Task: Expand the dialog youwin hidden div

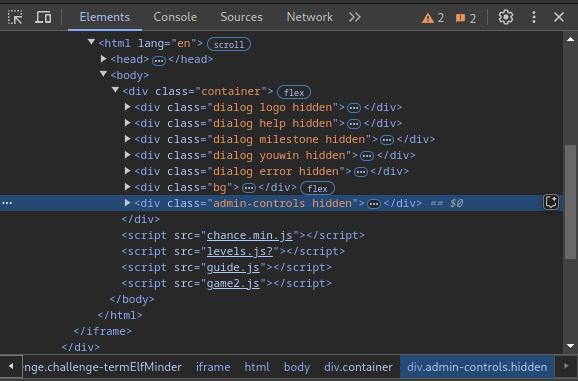Action: pos(128,155)
